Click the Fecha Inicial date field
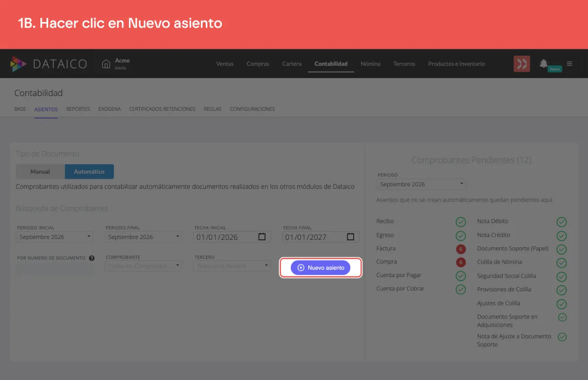The height and width of the screenshot is (380, 588). coord(232,237)
